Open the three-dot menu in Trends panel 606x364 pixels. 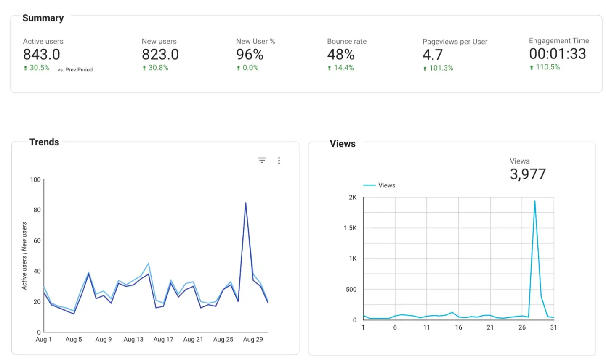[279, 161]
